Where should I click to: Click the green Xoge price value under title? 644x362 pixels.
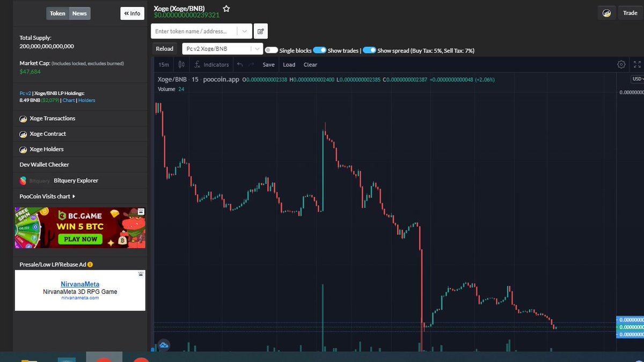pyautogui.click(x=187, y=15)
